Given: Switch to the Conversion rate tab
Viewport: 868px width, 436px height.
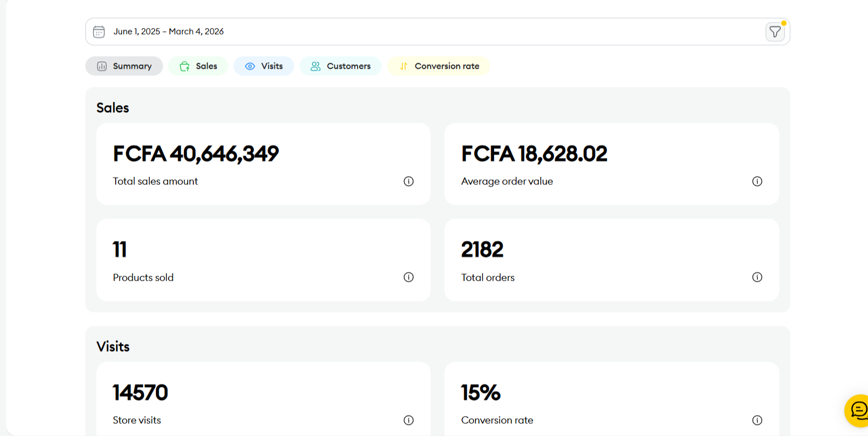Looking at the screenshot, I should click(x=439, y=66).
